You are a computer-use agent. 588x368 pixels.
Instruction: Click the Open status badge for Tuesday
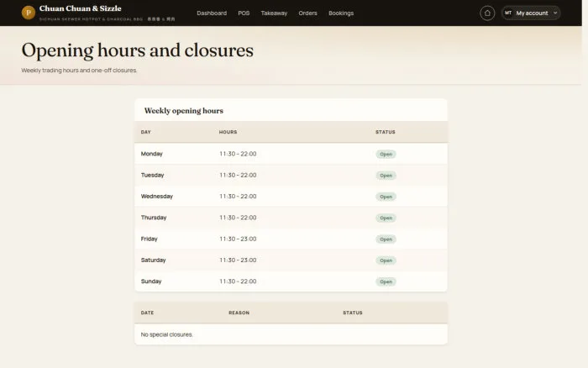(x=386, y=176)
